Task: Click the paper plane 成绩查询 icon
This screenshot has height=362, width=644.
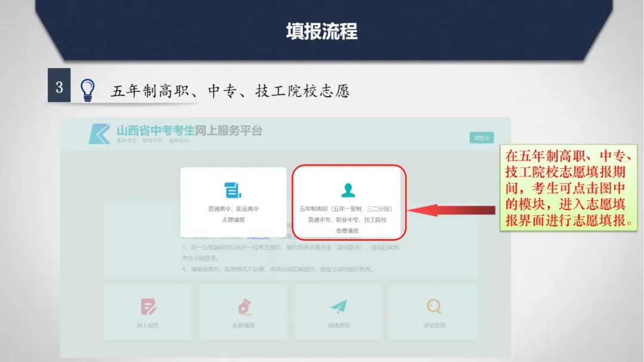Action: pos(339,307)
